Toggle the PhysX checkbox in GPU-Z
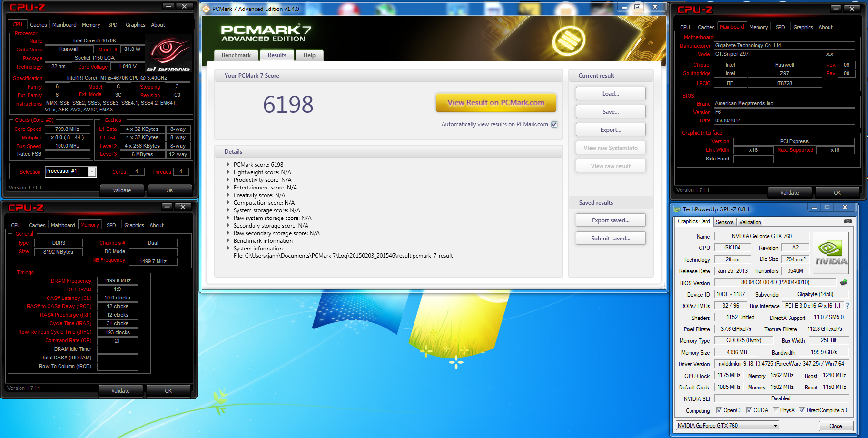Viewport: 868px width, 438px height. 776,410
